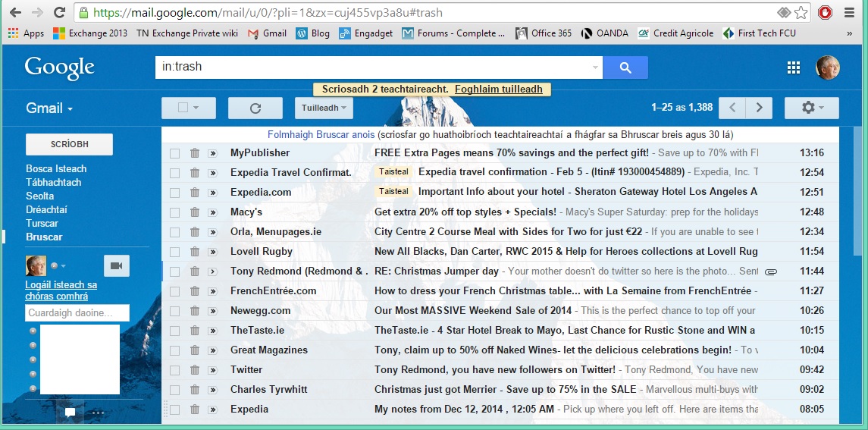Click the video call camera icon
Screen dimensions: 868x430
pos(117,265)
